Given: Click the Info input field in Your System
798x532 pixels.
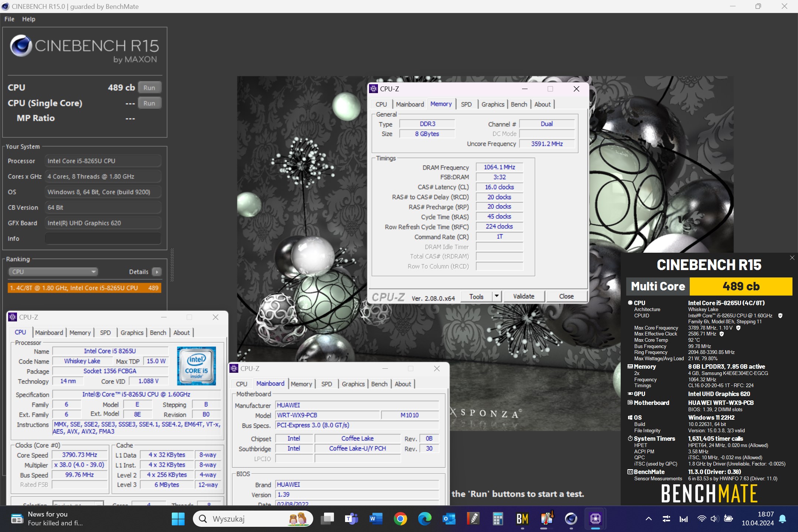Looking at the screenshot, I should [103, 238].
